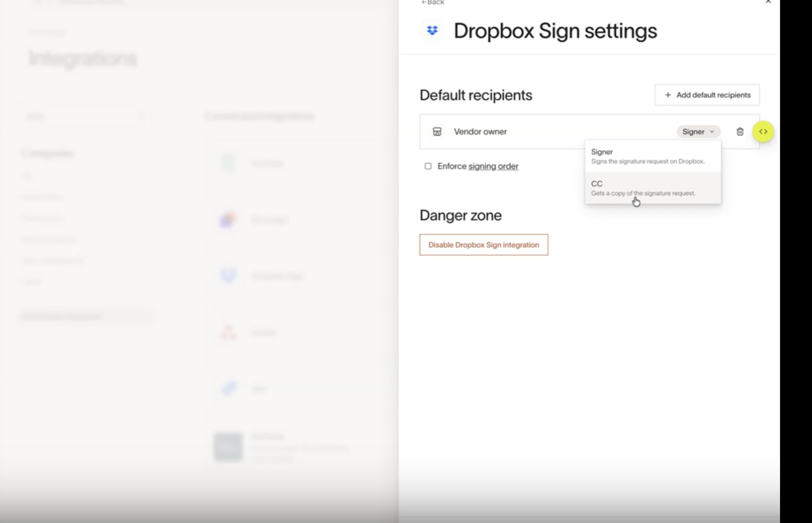This screenshot has width=812, height=523.
Task: Click the Dropbox Sign settings title
Action: [555, 31]
